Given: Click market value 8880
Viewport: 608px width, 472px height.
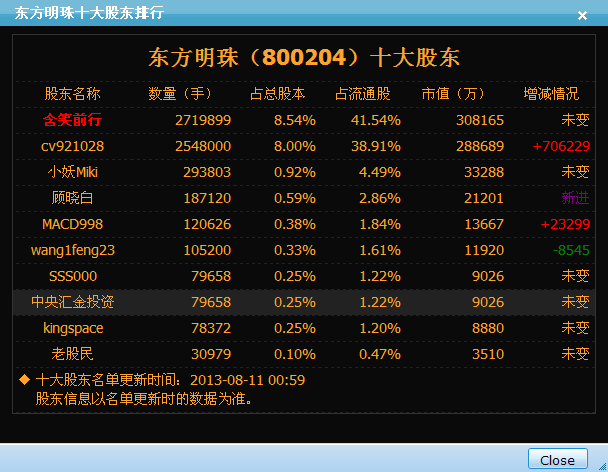Looking at the screenshot, I should pos(488,328).
